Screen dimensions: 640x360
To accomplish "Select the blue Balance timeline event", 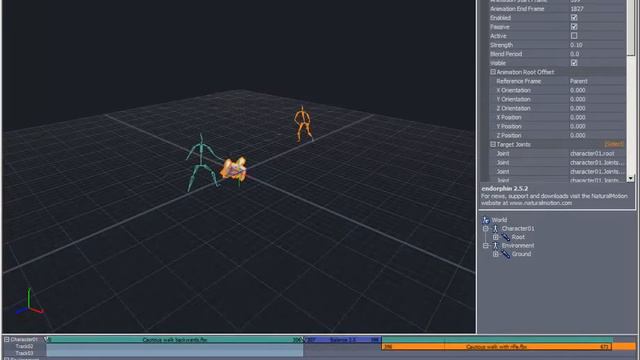I will (x=343, y=340).
